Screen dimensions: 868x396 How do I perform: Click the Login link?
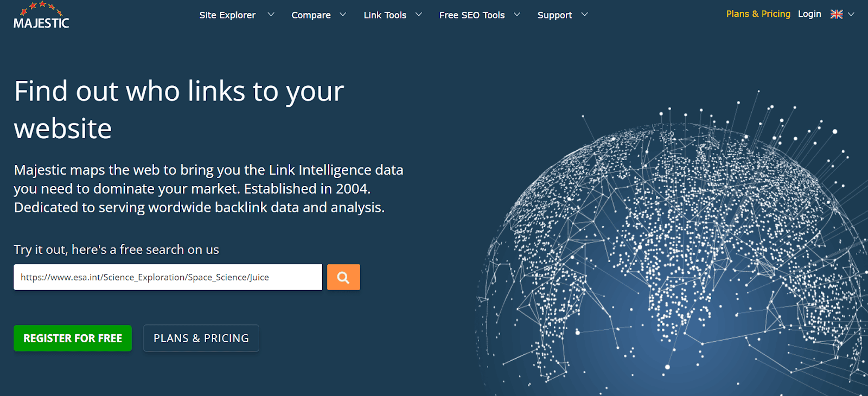809,14
